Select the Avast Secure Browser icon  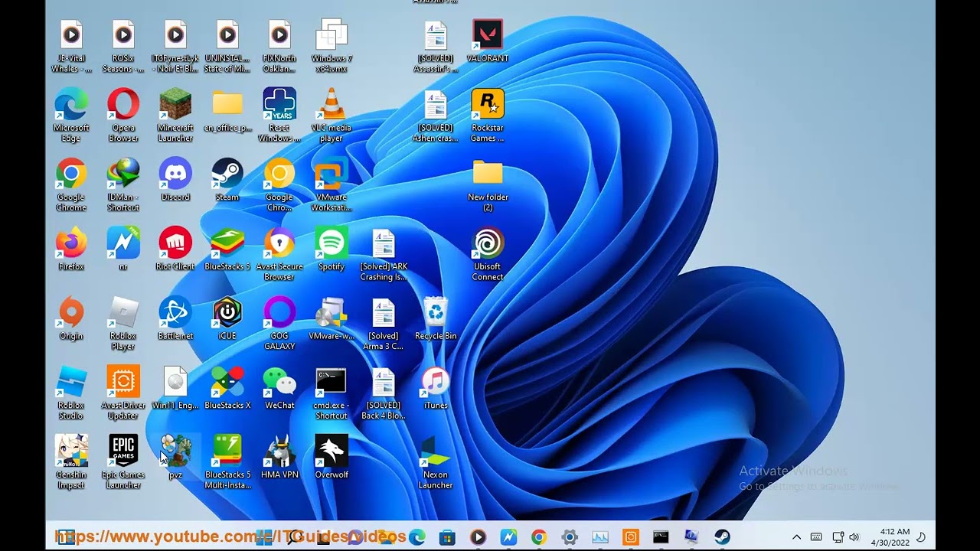pyautogui.click(x=279, y=254)
